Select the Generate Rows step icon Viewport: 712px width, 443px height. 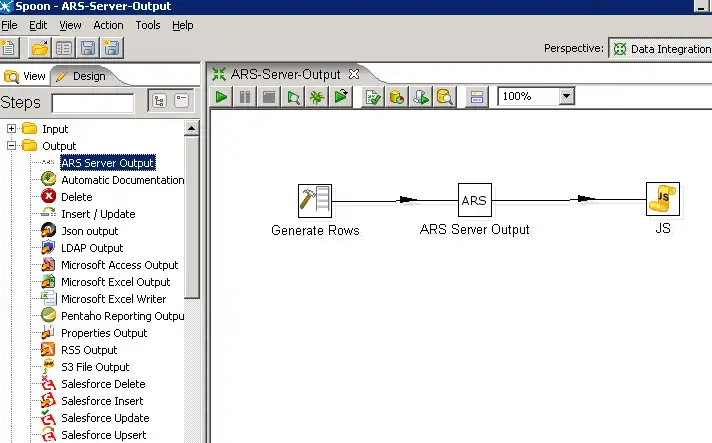[x=315, y=201]
